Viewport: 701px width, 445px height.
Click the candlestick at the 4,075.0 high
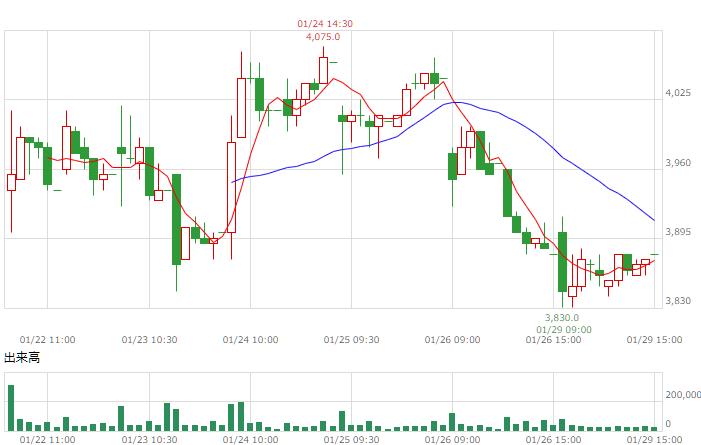[x=324, y=70]
